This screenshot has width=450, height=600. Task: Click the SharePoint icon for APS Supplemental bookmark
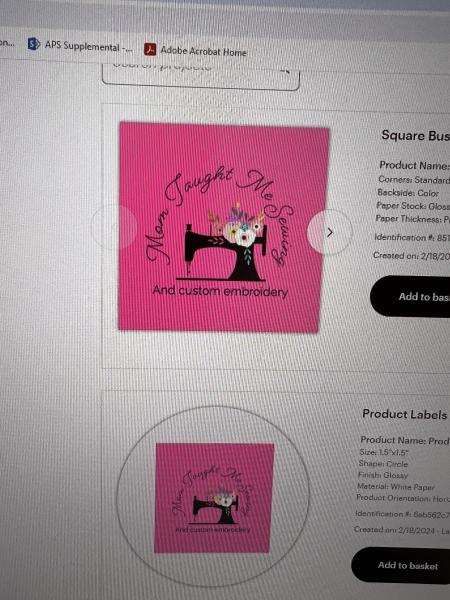point(33,44)
